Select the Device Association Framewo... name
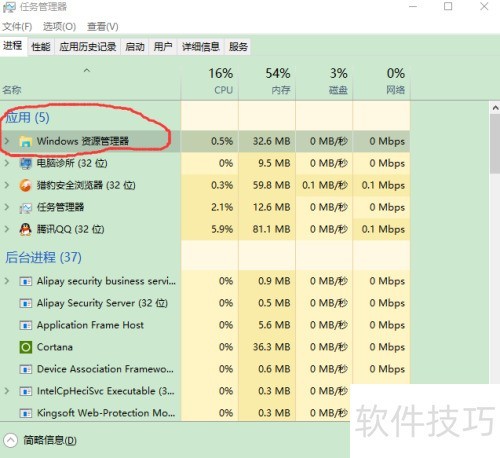500x458 pixels. click(x=105, y=369)
